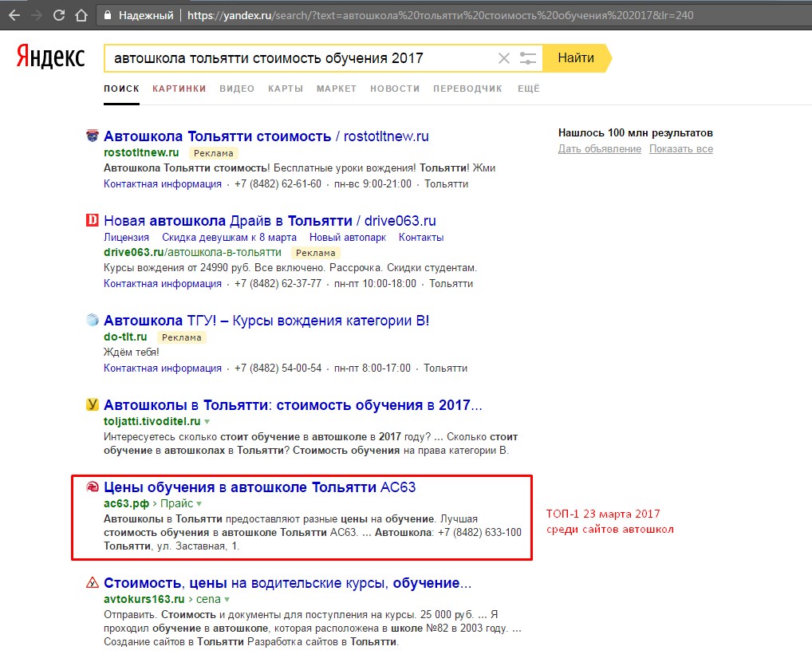The image size is (812, 666).
Task: Open Стоимость, цены на водительские курсы result
Action: click(x=287, y=583)
